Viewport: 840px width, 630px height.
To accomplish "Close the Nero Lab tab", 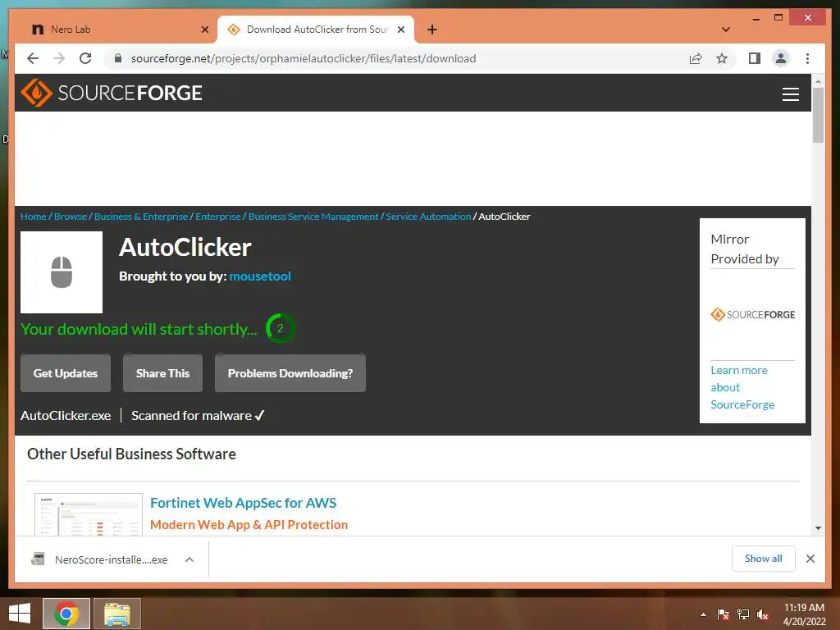I will point(204,30).
